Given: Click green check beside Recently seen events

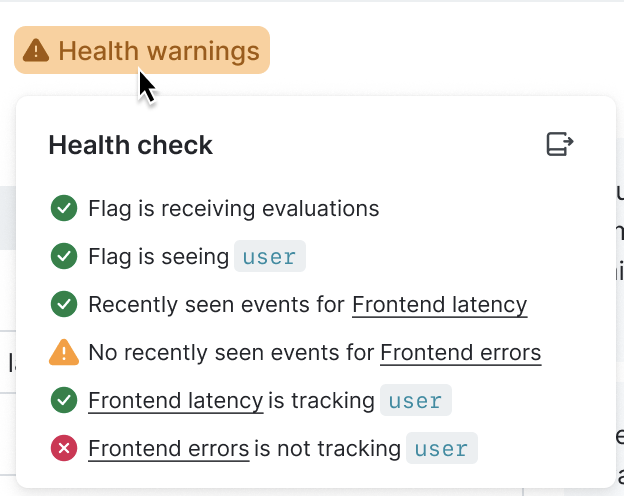Looking at the screenshot, I should tap(64, 305).
